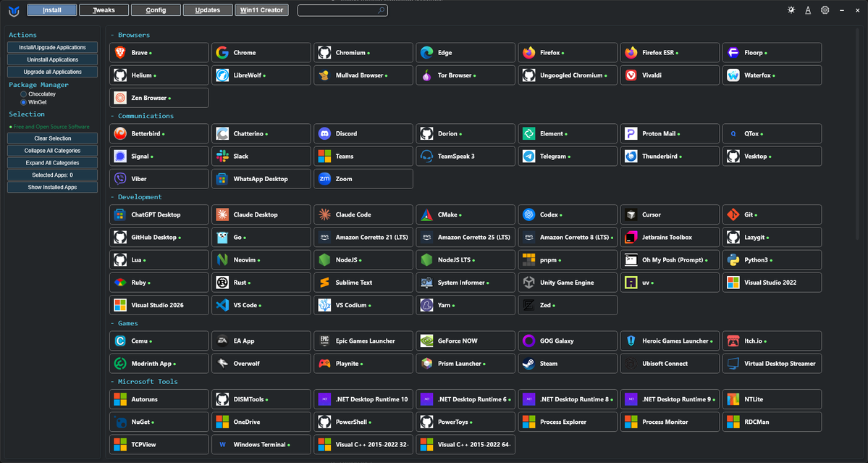Switch to the Install tab

coord(52,10)
